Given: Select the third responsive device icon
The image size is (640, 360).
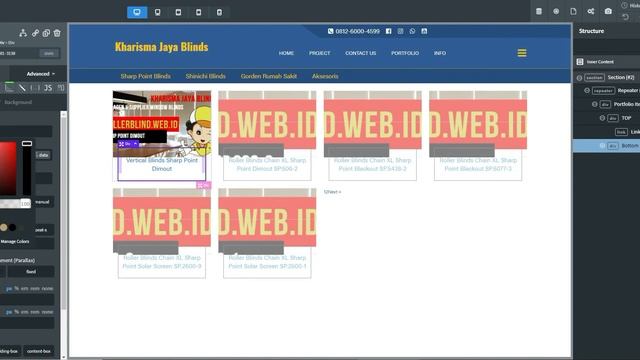Looking at the screenshot, I should pos(178,12).
